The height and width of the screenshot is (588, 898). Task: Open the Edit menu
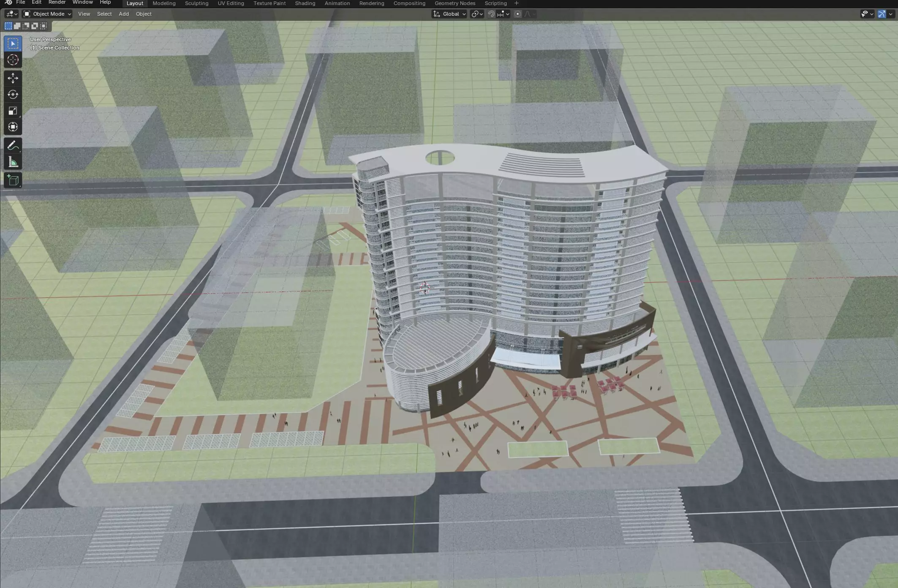[36, 3]
